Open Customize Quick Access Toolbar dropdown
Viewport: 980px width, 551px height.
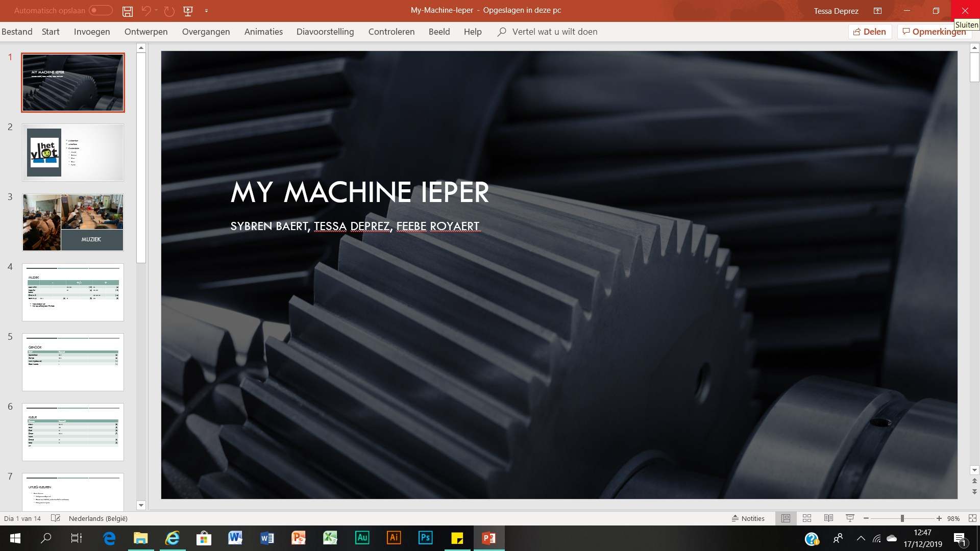tap(206, 11)
